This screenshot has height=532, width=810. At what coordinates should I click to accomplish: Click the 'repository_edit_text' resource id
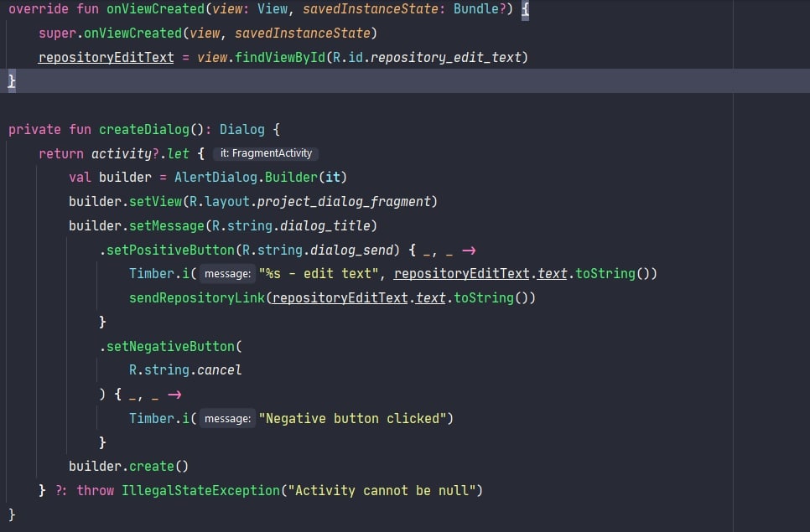tap(445, 57)
